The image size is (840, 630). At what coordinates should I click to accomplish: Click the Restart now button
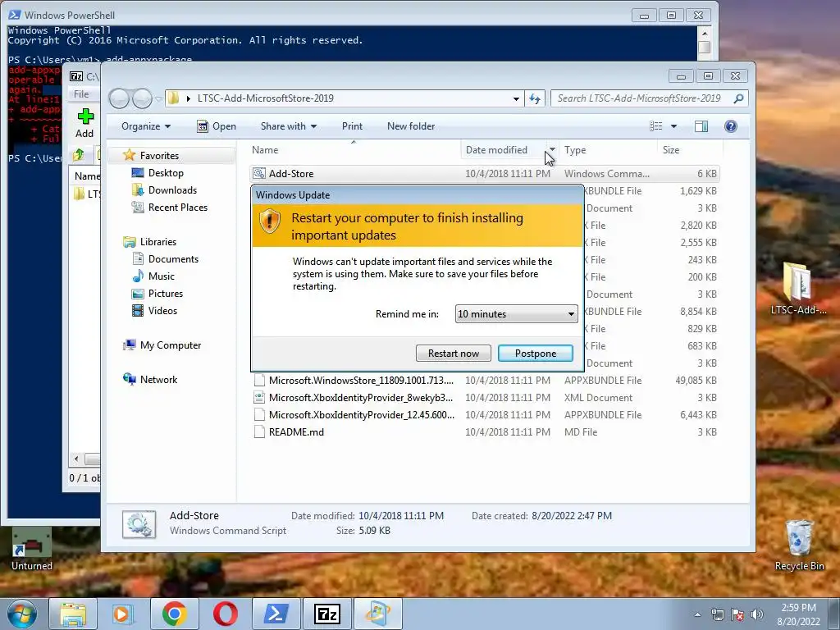[453, 353]
